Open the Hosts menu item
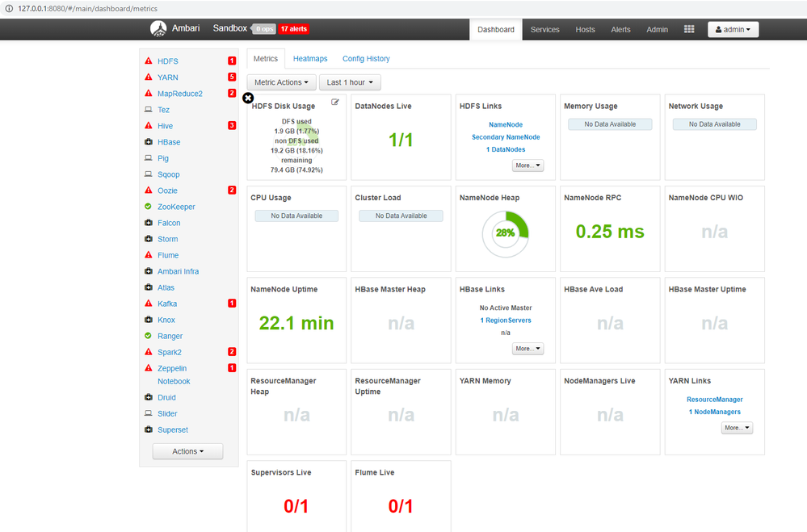The height and width of the screenshot is (532, 807). tap(585, 29)
